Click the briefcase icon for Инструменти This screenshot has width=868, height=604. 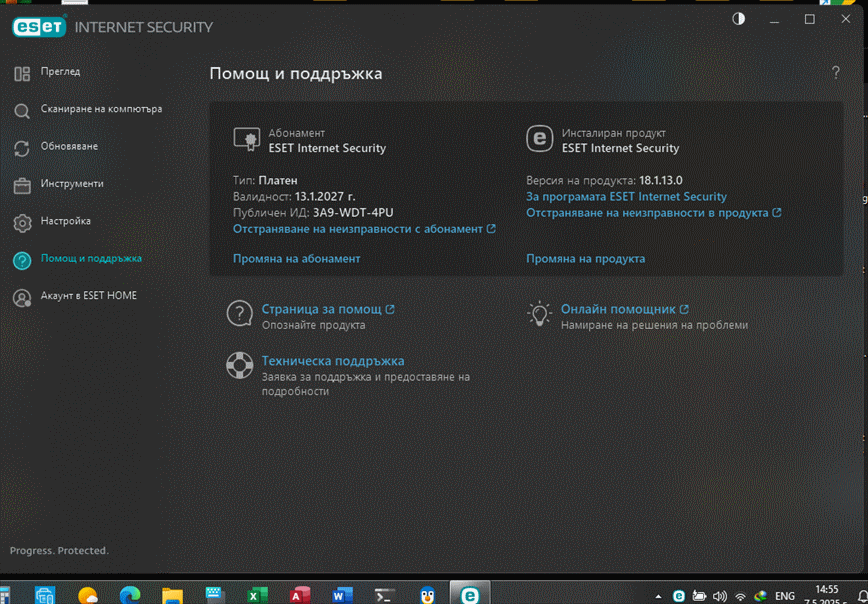click(x=22, y=185)
